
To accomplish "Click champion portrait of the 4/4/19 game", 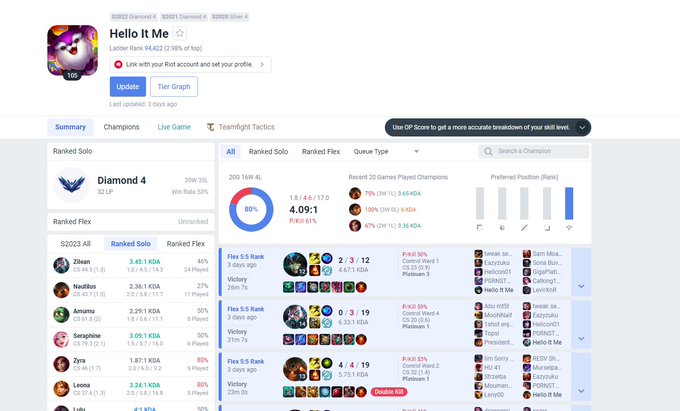I will [x=295, y=369].
